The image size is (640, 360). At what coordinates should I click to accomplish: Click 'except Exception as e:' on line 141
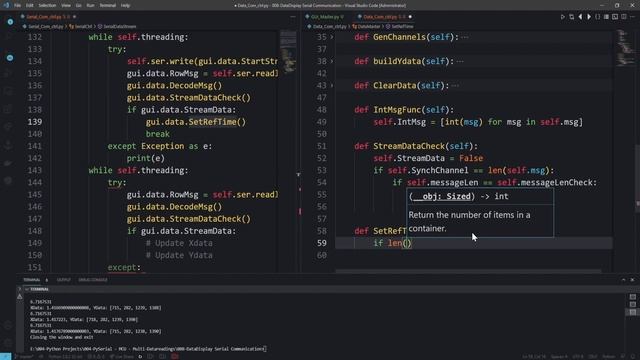point(160,146)
